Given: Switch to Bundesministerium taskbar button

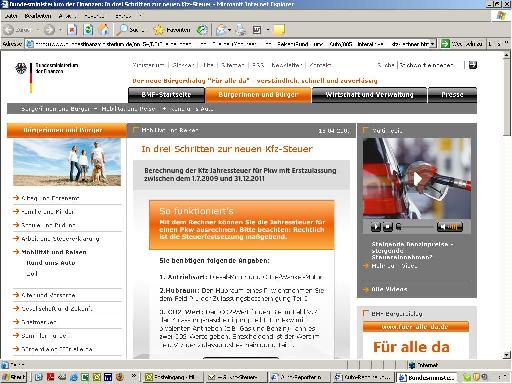Looking at the screenshot, I should (x=427, y=377).
